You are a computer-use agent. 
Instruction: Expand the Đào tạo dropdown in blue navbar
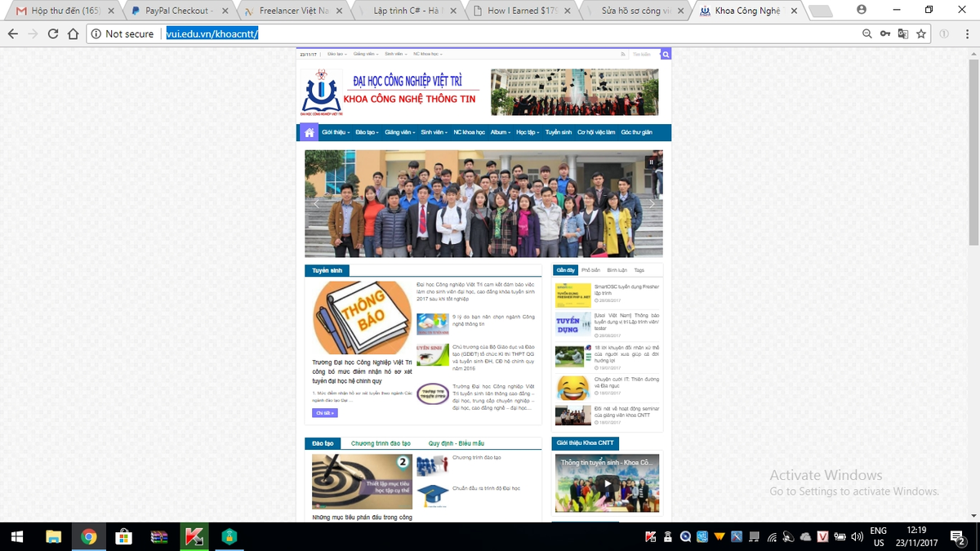[367, 132]
